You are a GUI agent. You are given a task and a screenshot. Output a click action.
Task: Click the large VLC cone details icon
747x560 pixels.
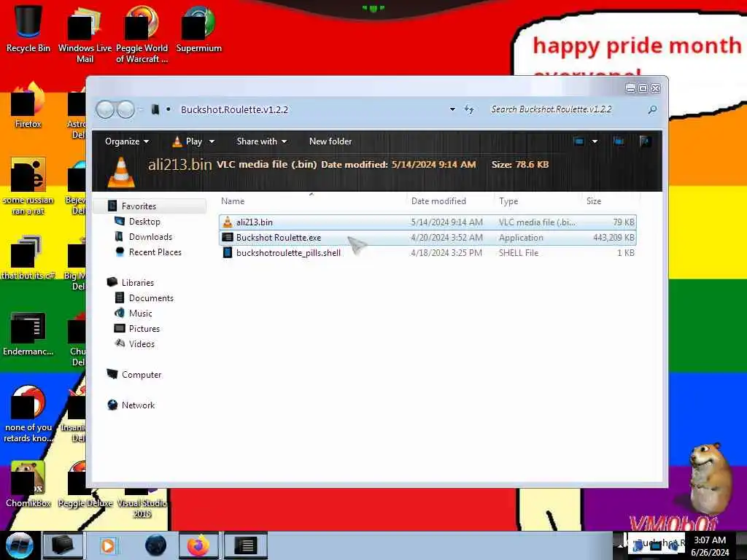pyautogui.click(x=121, y=172)
